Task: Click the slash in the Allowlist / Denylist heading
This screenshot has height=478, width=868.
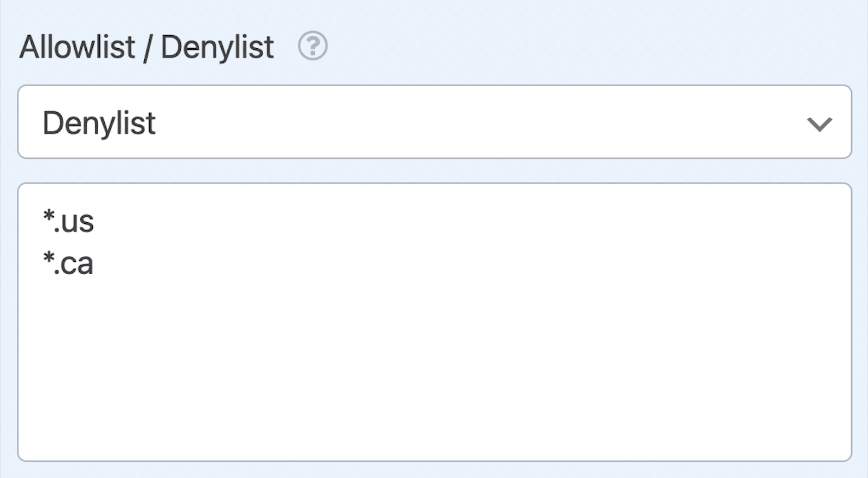Action: click(x=147, y=48)
